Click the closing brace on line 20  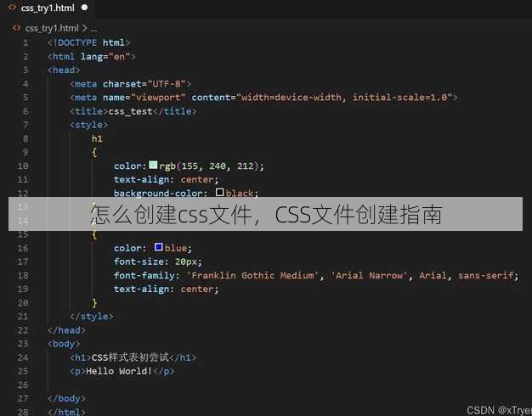point(94,303)
